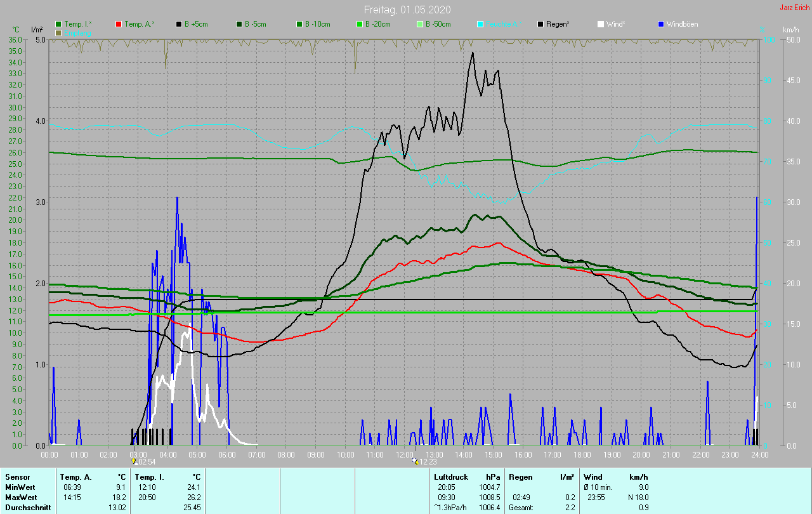
Task: Click the Durchschnitt row label
Action: [x=28, y=507]
